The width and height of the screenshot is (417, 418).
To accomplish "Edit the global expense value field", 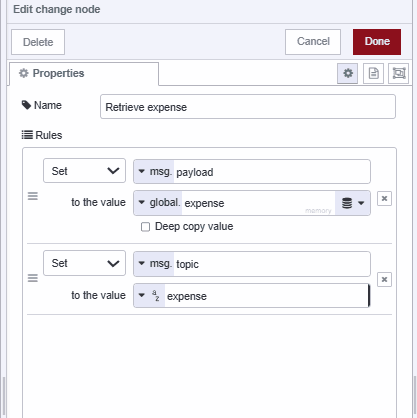I will point(258,203).
